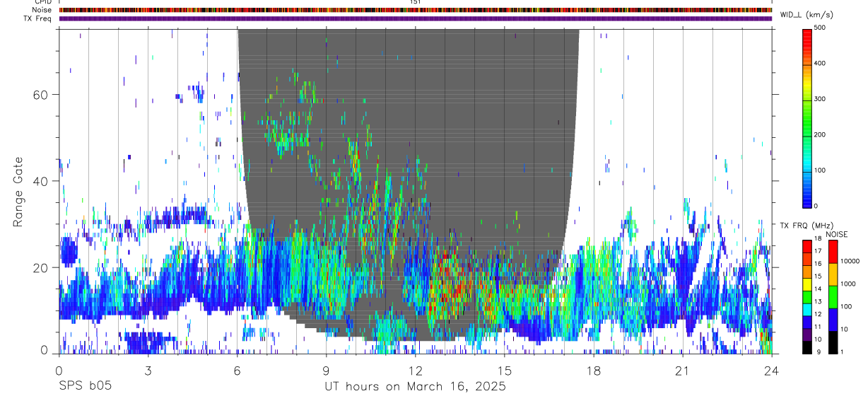Click width colorbar label 100
The width and height of the screenshot is (868, 401).
(x=821, y=170)
